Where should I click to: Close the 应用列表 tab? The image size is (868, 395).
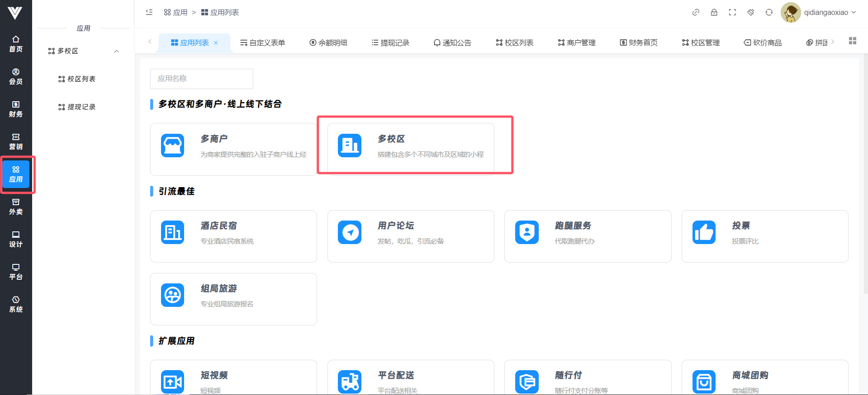(x=216, y=43)
